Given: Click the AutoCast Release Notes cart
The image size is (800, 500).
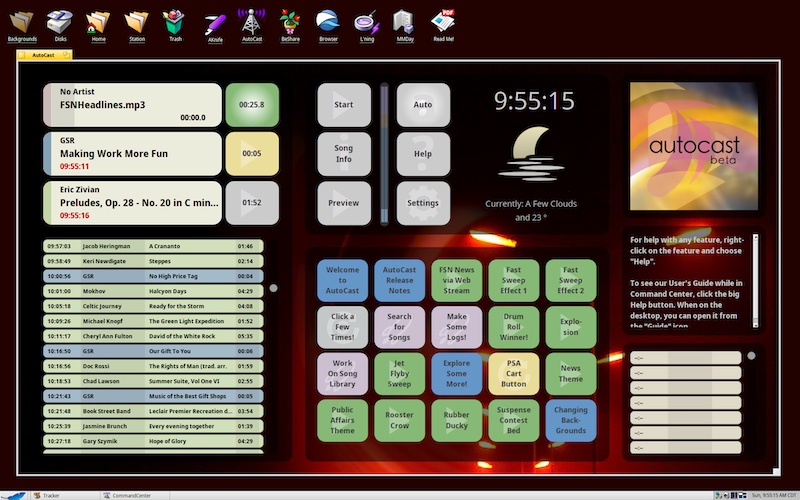Looking at the screenshot, I should (x=399, y=280).
